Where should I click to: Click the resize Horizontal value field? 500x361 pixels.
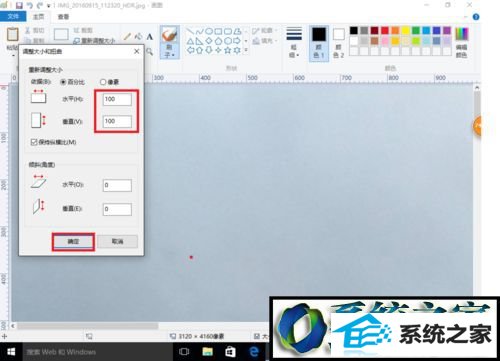(117, 99)
